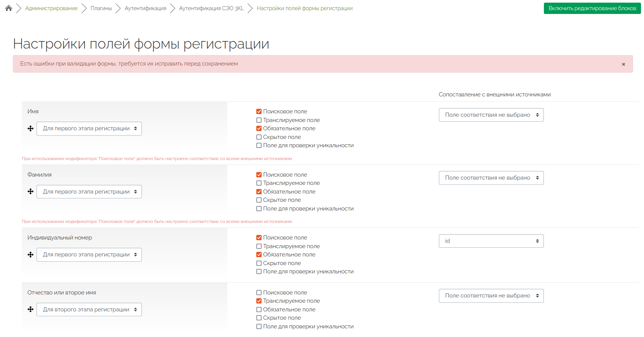
Task: Enable uniqueness check for Индивидуальный номер
Action: coord(259,271)
